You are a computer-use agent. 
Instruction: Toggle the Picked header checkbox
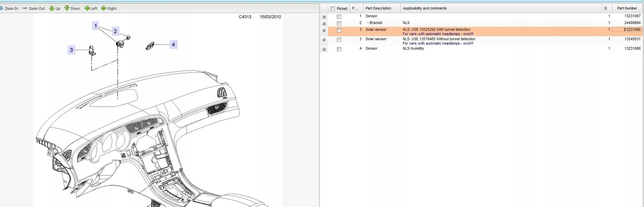click(333, 8)
